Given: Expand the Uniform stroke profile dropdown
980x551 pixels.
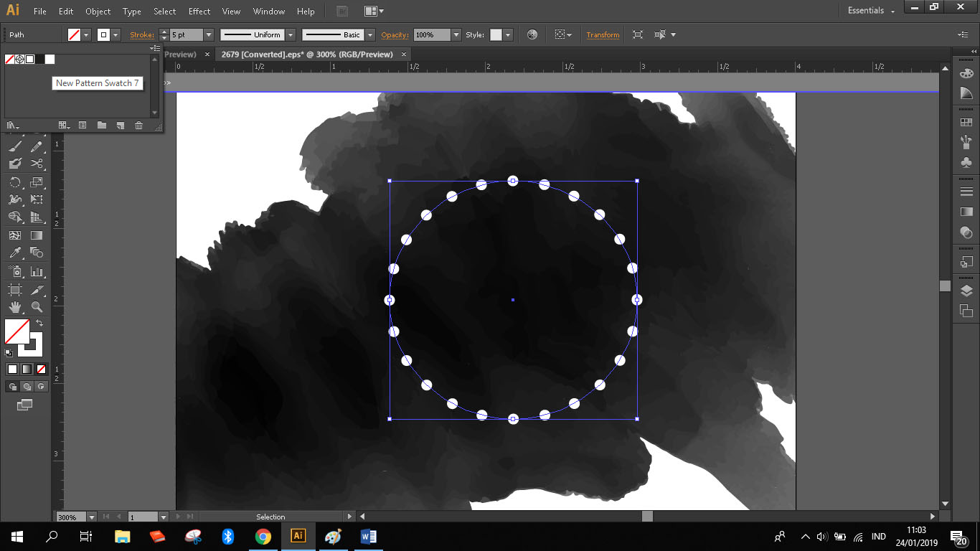Looking at the screenshot, I should point(291,34).
